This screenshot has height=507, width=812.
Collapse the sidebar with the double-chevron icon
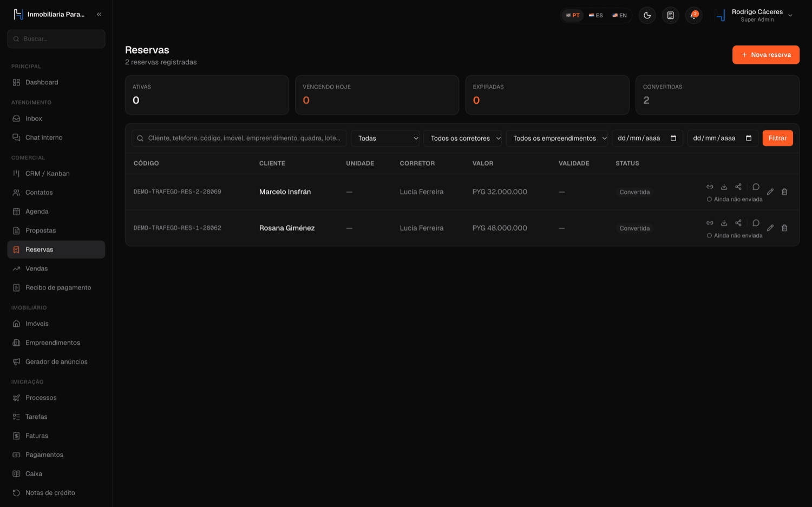click(99, 15)
